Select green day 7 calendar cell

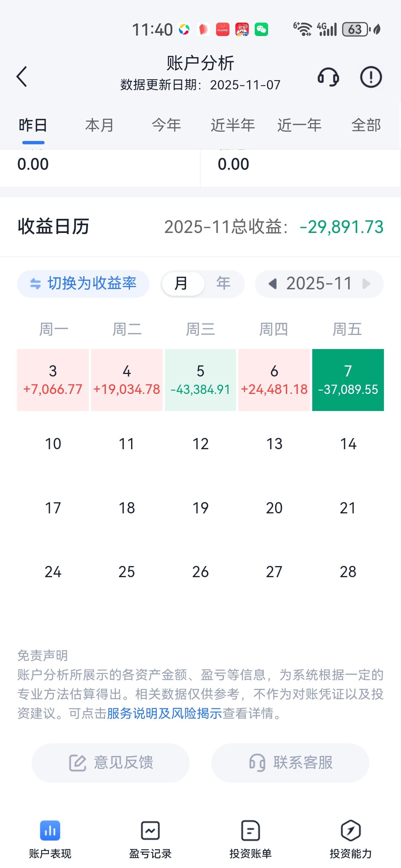tap(348, 380)
